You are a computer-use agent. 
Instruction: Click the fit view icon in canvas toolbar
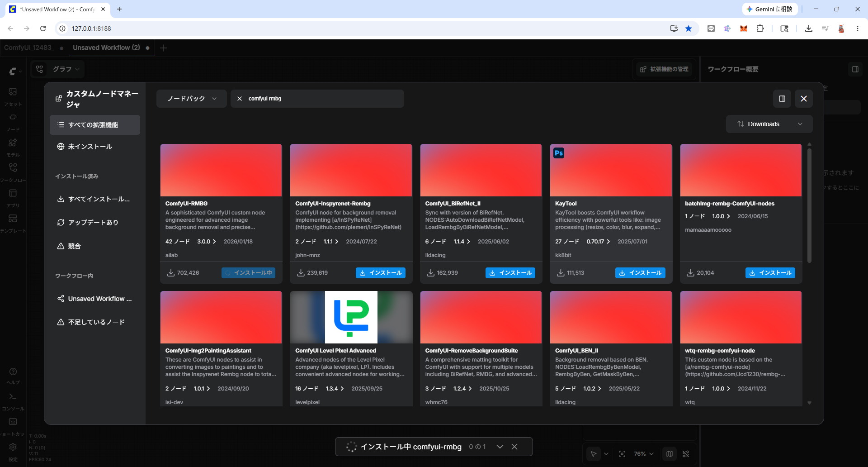622,454
